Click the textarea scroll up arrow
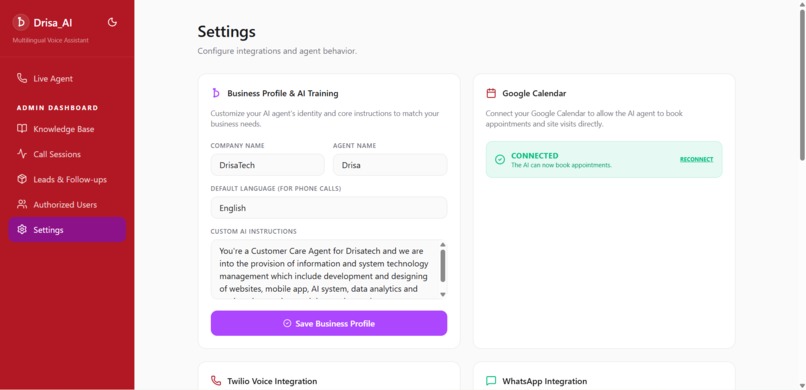This screenshot has width=806, height=390. tap(443, 245)
